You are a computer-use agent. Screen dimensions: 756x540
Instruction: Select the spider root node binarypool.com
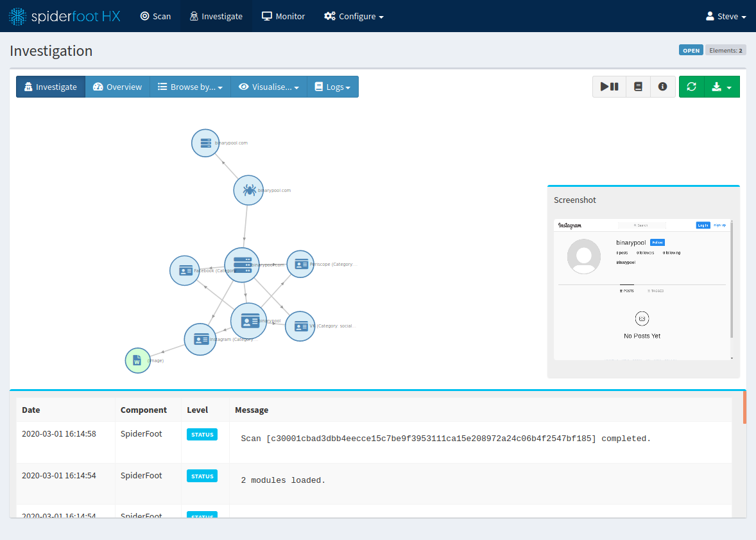point(248,190)
